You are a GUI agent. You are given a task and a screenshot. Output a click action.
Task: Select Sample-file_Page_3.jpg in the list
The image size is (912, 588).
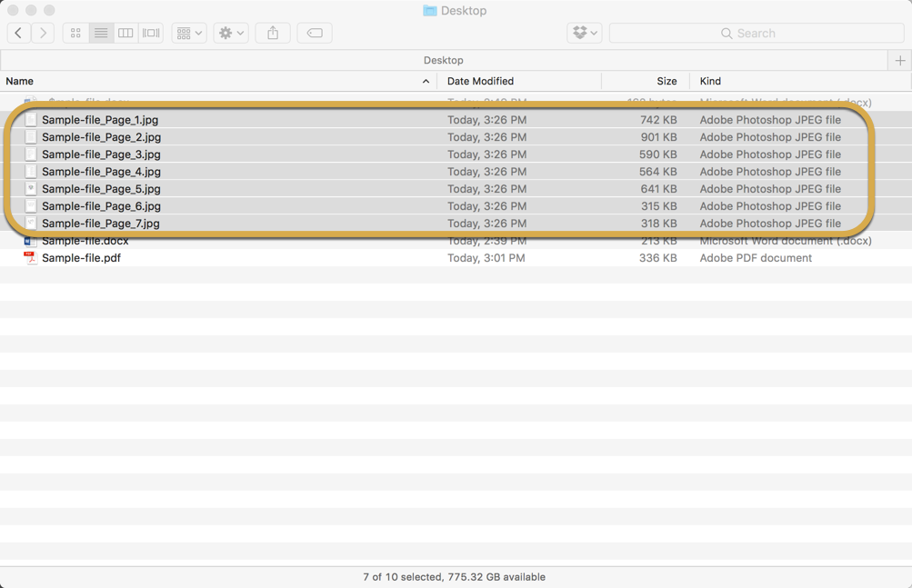point(101,154)
